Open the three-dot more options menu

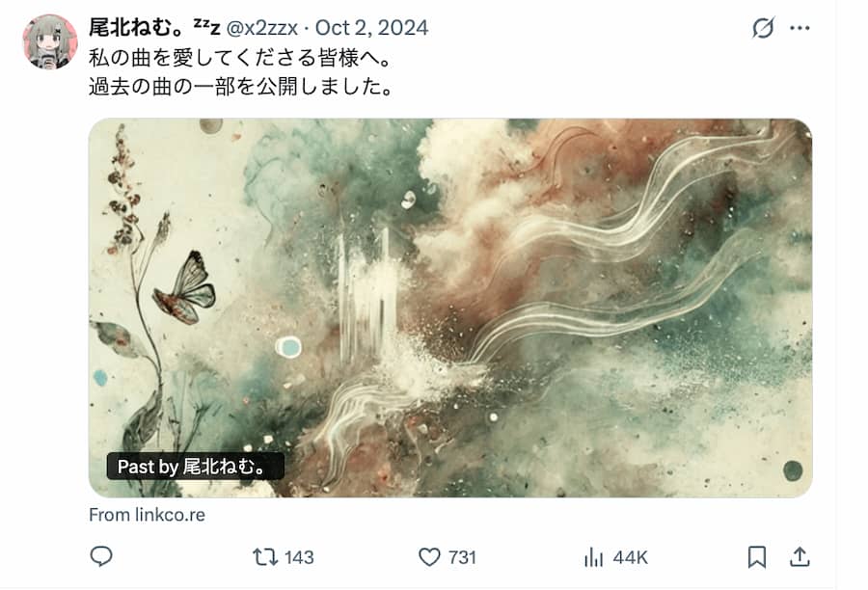pos(800,28)
